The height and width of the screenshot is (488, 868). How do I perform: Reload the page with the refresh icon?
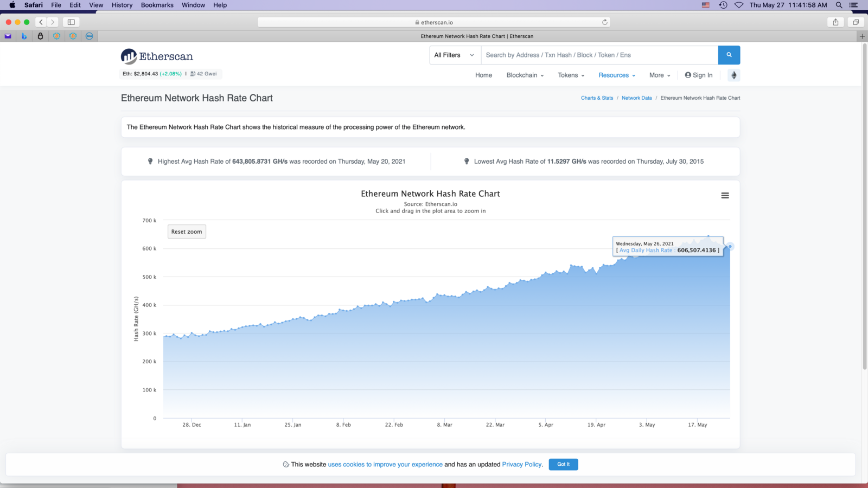[604, 22]
